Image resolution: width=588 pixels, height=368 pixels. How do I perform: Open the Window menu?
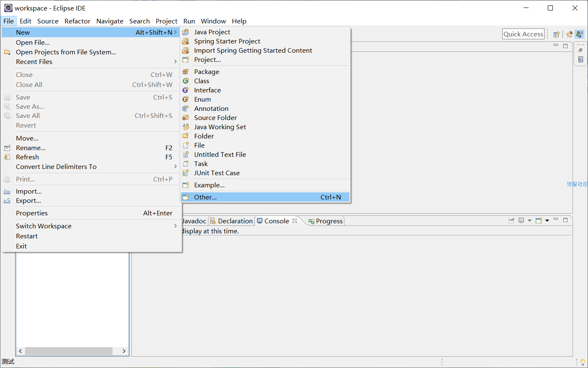coord(213,21)
